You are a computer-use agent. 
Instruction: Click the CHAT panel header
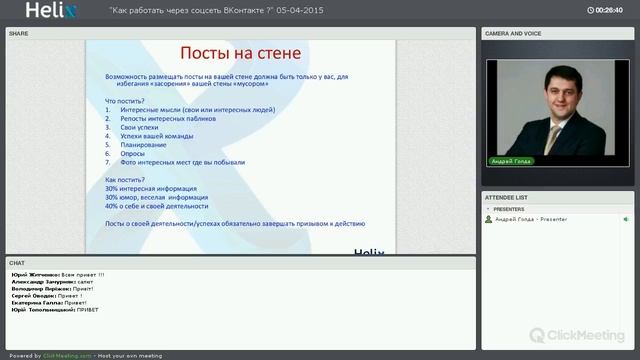[x=240, y=263]
